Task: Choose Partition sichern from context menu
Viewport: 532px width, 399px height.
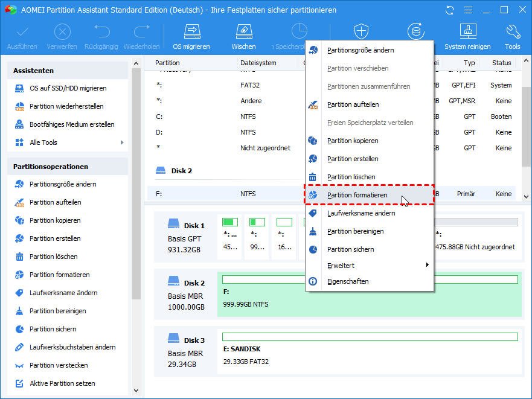Action: tap(370, 249)
